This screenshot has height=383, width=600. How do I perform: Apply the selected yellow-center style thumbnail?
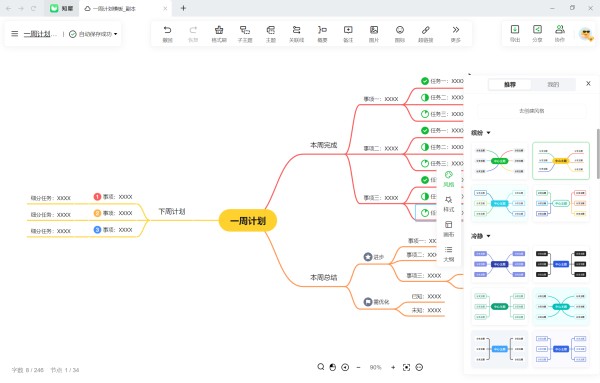pyautogui.click(x=561, y=161)
